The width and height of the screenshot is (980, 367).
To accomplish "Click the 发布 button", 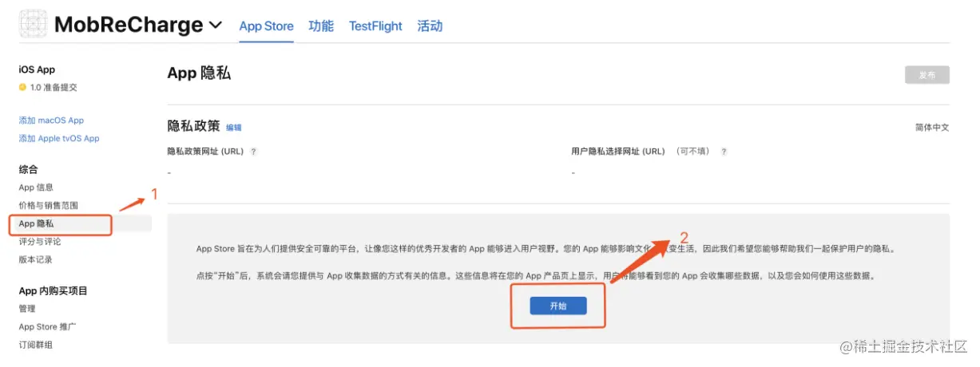I will click(x=927, y=75).
